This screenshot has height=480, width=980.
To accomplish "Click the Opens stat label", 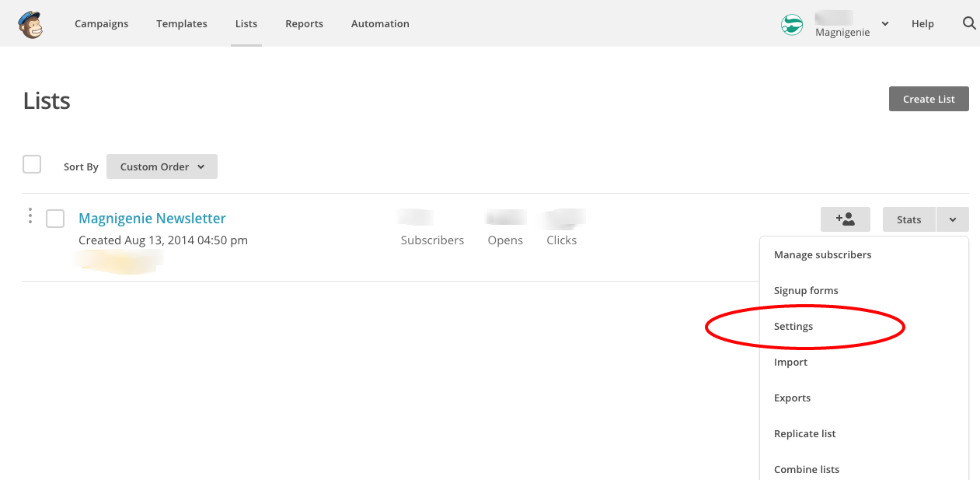I will (505, 240).
